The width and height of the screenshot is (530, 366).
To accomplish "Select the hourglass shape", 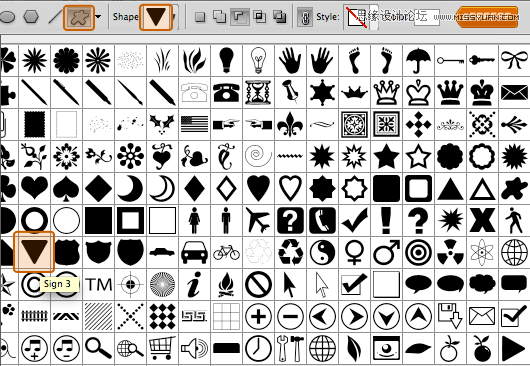I will point(259,93).
